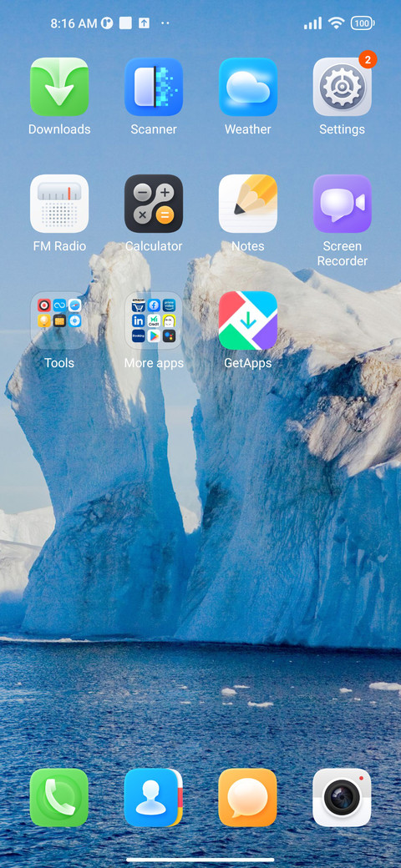401x868 pixels.
Task: Tap the red badge on Settings icon
Action: click(368, 59)
